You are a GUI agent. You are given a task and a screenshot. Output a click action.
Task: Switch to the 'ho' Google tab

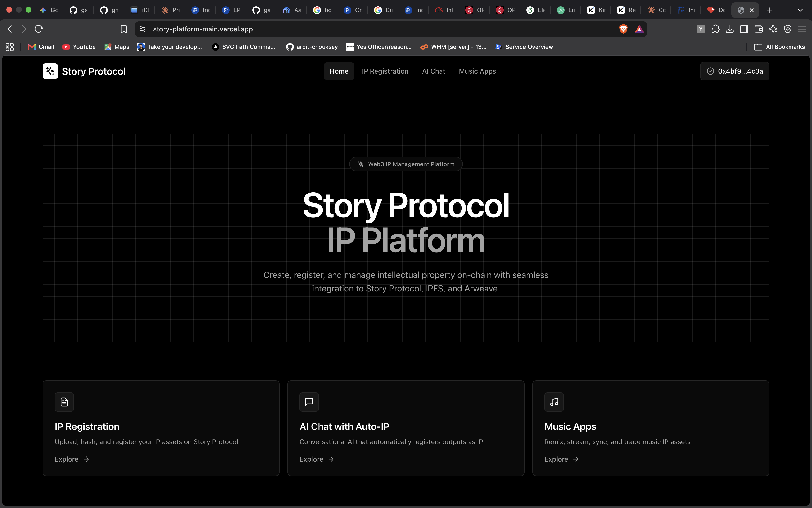[x=322, y=10]
